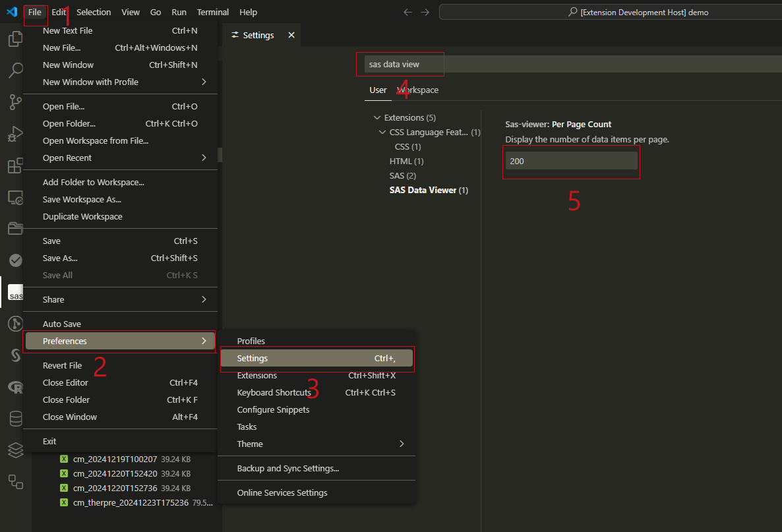
Task: Choose Keyboard Shortcuts entry
Action: [316, 392]
